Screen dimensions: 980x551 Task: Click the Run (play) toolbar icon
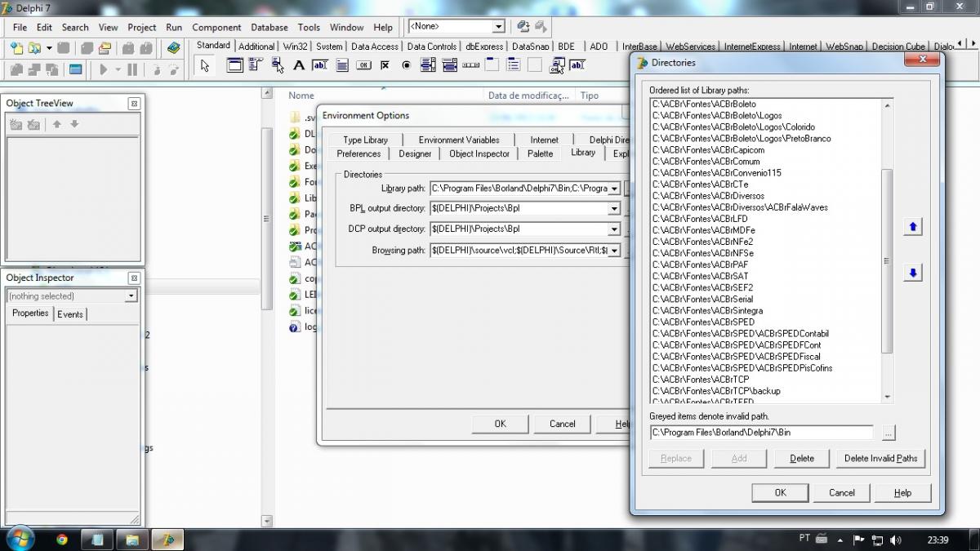(104, 69)
